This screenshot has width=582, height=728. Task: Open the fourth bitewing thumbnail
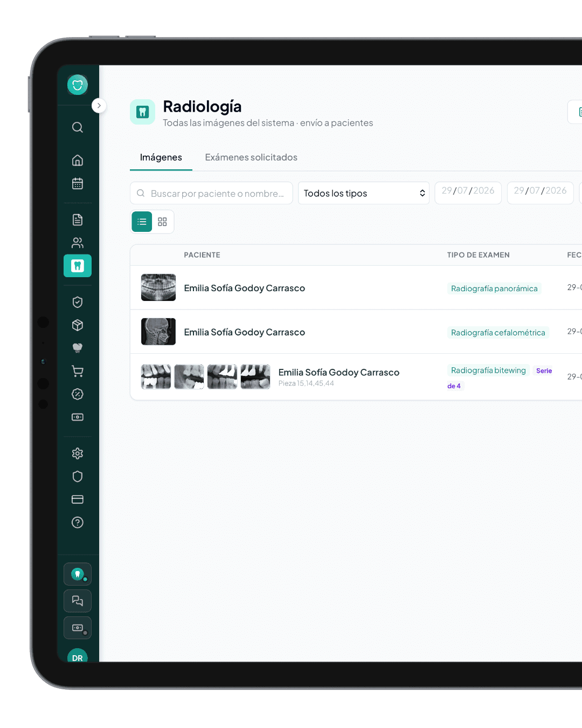pyautogui.click(x=255, y=376)
